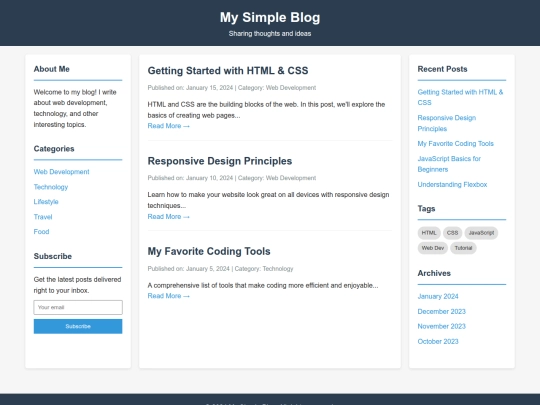Open the January 2024 archive
The height and width of the screenshot is (405, 540).
[x=438, y=297]
